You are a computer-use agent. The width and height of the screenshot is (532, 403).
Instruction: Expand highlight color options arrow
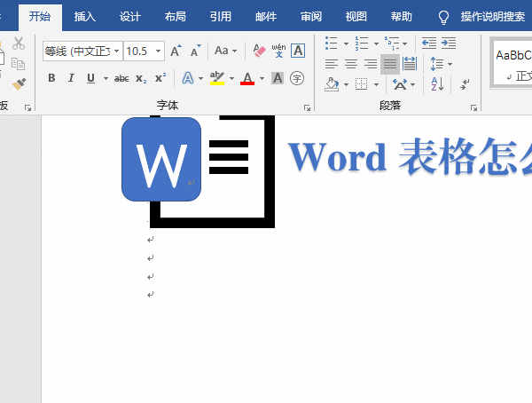pyautogui.click(x=231, y=78)
